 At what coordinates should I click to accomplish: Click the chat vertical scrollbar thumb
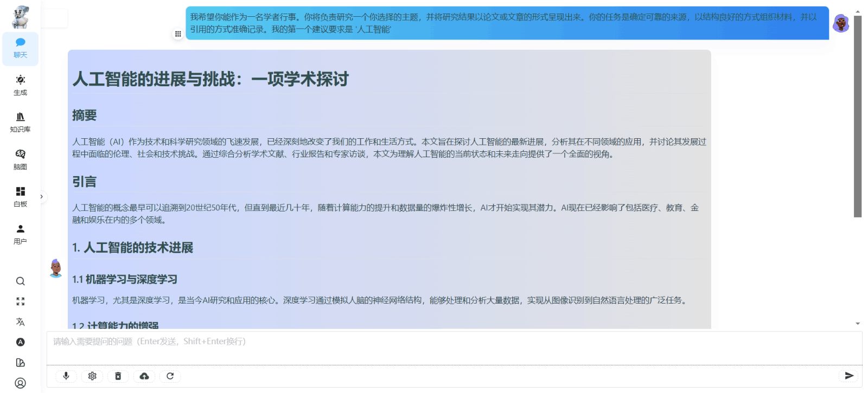coord(858,117)
